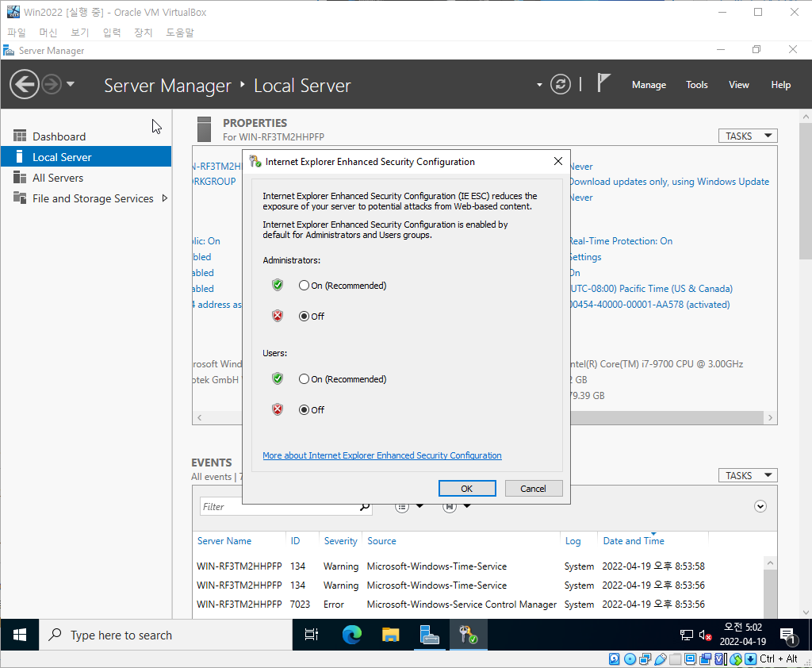This screenshot has height=668, width=812.
Task: Click green shield icon under Users
Action: point(278,378)
